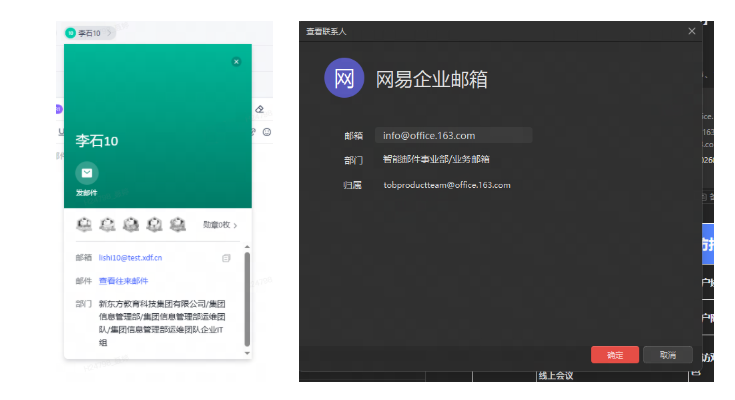Viewport: 735px width, 400px height.
Task: Click the eraser clear-format icon
Action: (259, 109)
